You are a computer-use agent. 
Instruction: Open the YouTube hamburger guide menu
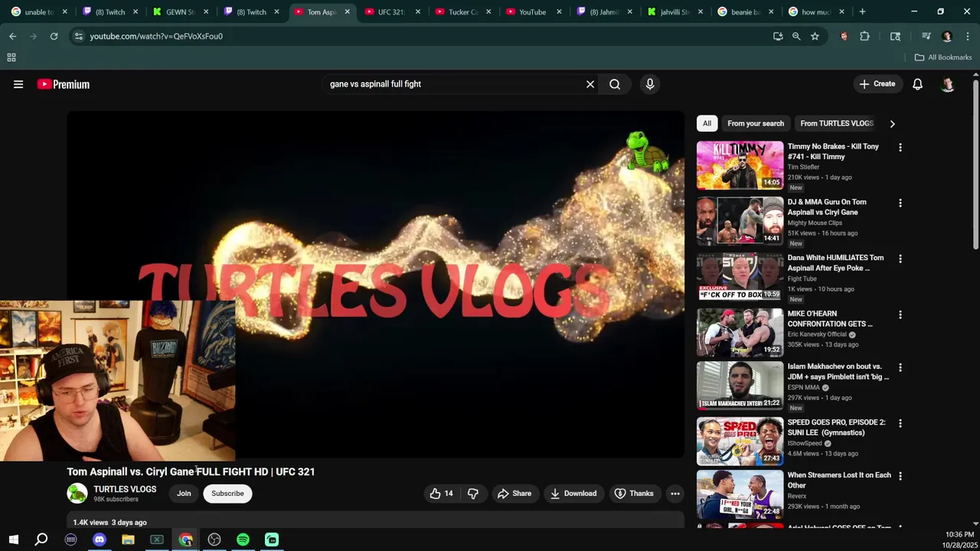(x=18, y=84)
